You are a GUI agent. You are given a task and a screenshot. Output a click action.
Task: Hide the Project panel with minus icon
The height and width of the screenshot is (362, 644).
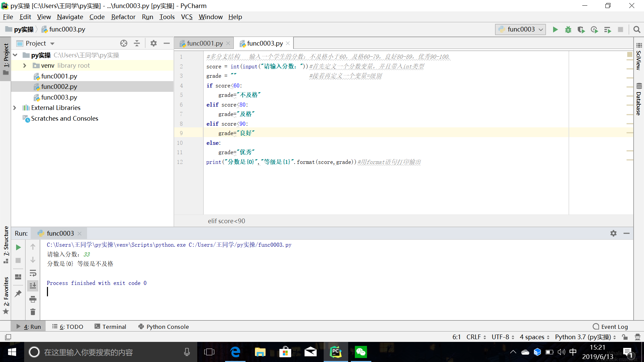point(167,43)
